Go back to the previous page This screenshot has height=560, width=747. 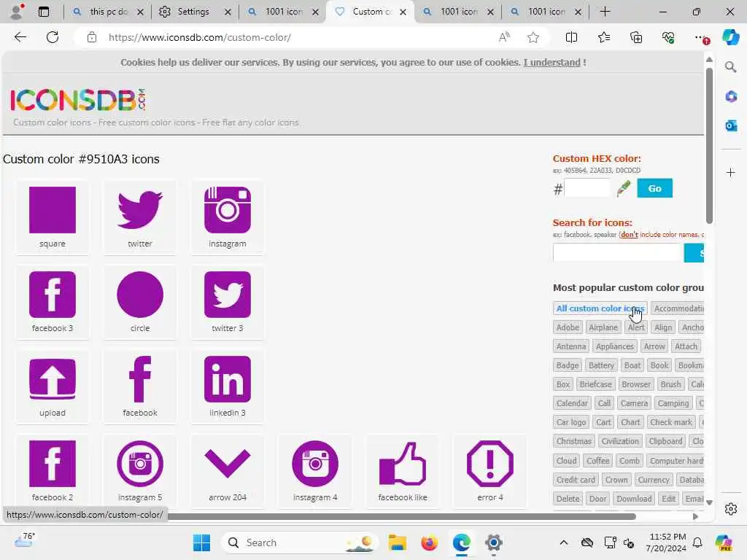(x=20, y=37)
